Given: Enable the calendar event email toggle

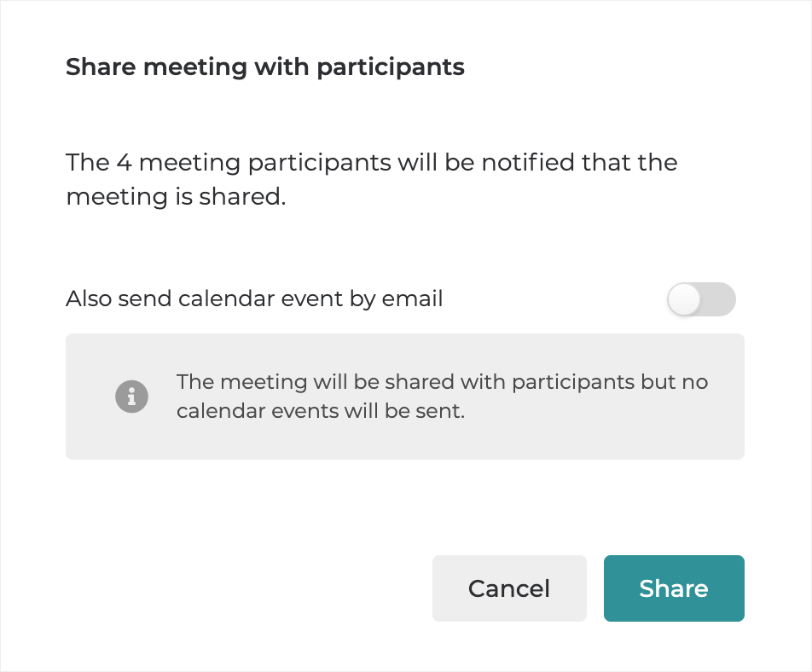Looking at the screenshot, I should [x=701, y=299].
